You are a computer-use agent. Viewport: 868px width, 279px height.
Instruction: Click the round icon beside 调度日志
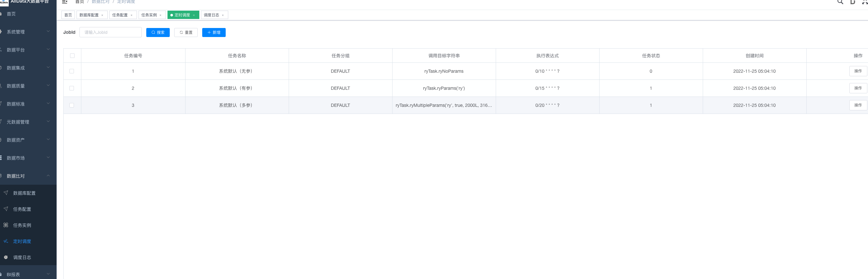6,257
